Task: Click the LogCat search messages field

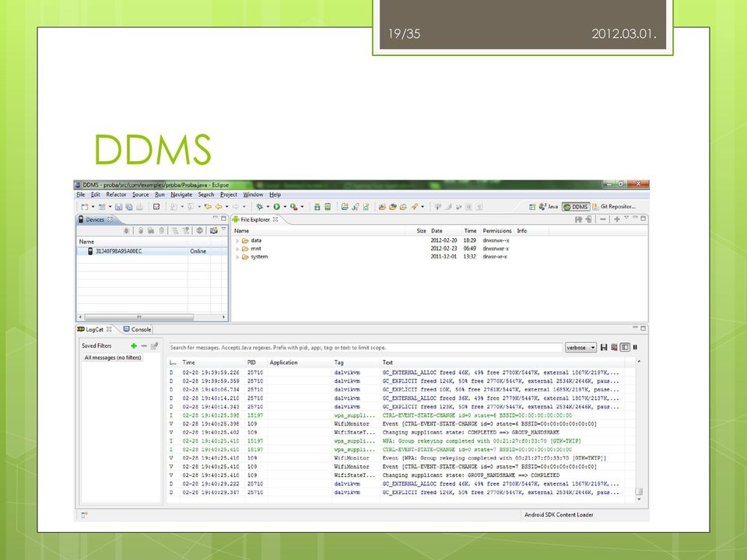Action: point(366,348)
